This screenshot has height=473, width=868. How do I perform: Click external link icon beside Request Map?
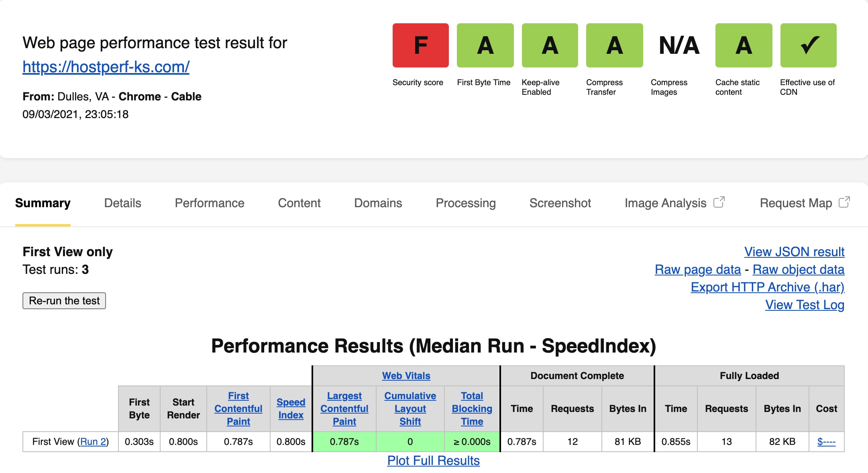point(844,202)
